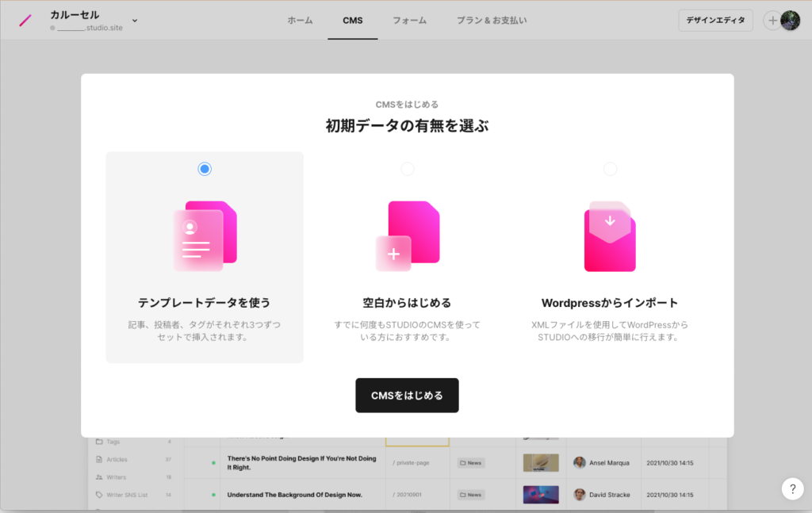Select Wordpressからインポート radio button

click(610, 169)
